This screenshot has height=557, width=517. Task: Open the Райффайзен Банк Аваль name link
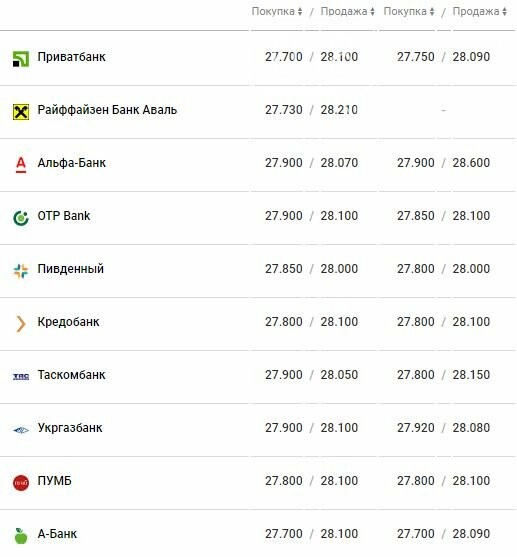[107, 110]
